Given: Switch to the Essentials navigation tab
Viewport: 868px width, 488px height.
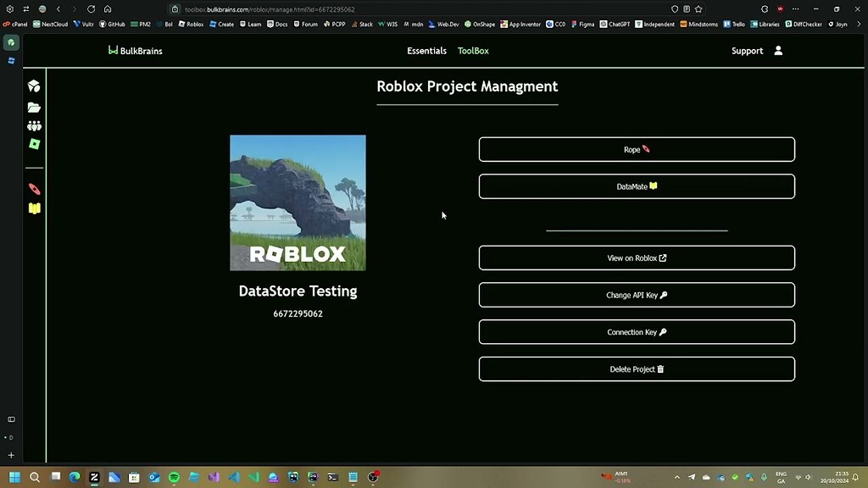Looking at the screenshot, I should [x=426, y=51].
